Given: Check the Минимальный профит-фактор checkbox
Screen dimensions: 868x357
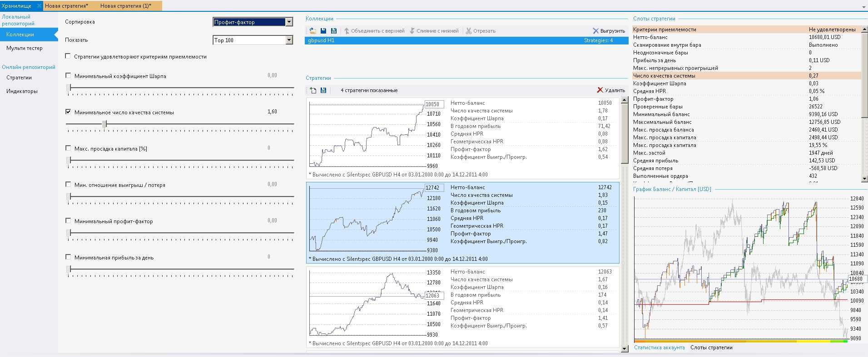Looking at the screenshot, I should click(x=68, y=221).
